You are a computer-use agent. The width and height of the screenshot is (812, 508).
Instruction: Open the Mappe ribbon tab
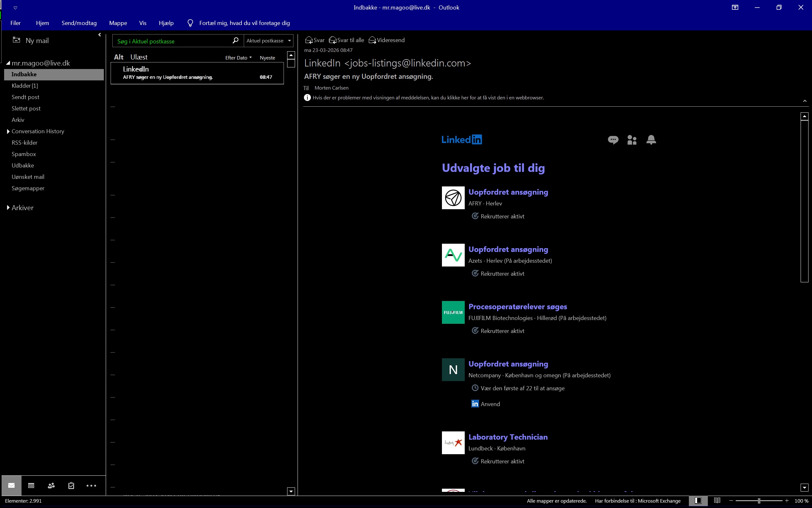(118, 23)
